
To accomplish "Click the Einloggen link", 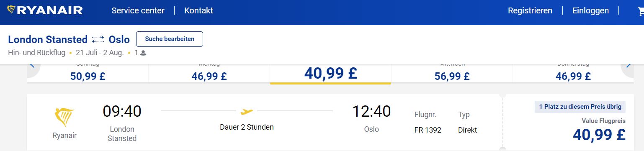I will coord(590,10).
